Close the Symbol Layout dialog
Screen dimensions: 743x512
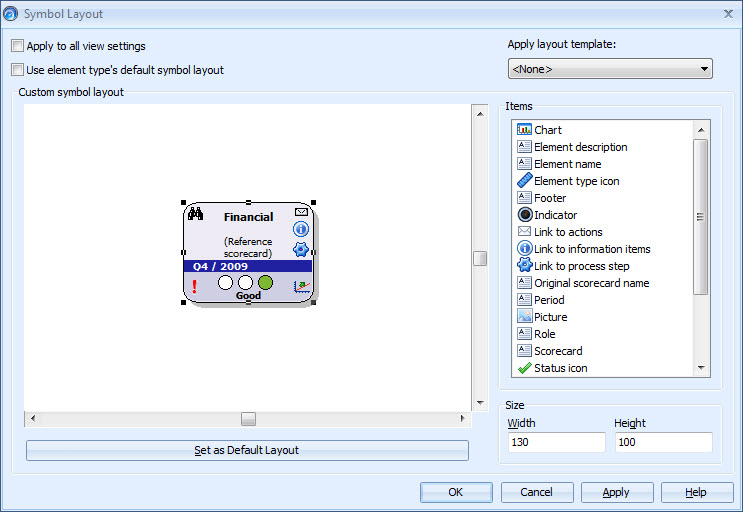click(728, 14)
